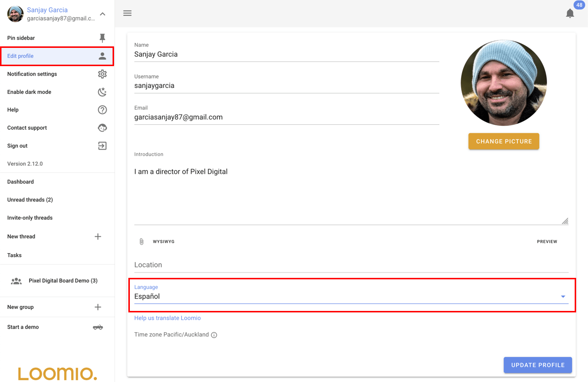588x382 pixels.
Task: Click inside the Introduction text area
Action: point(352,193)
